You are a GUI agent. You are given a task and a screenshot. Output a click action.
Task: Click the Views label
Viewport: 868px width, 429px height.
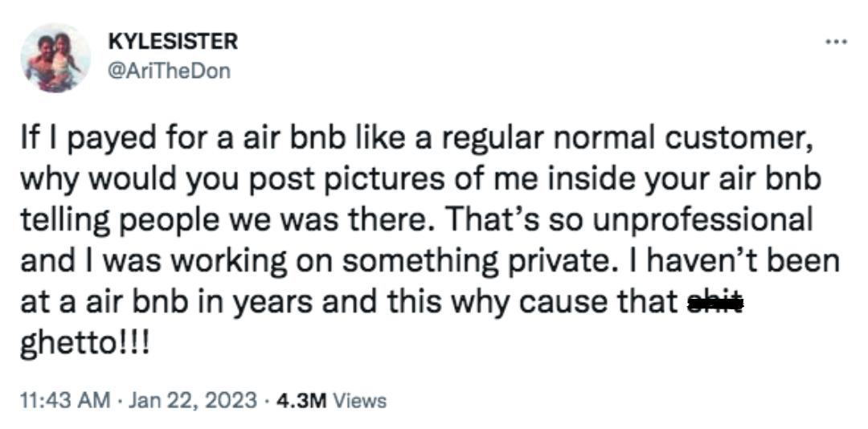point(359,400)
